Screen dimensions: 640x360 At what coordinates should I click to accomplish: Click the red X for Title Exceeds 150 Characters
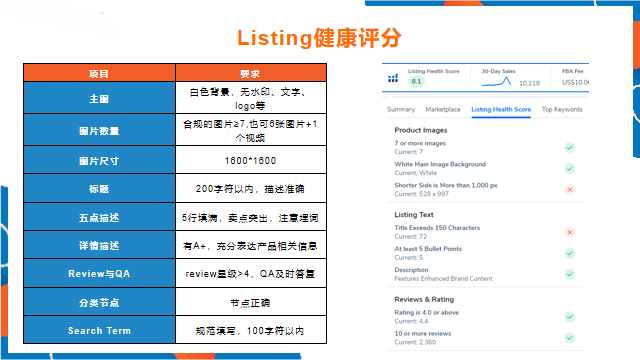570,232
